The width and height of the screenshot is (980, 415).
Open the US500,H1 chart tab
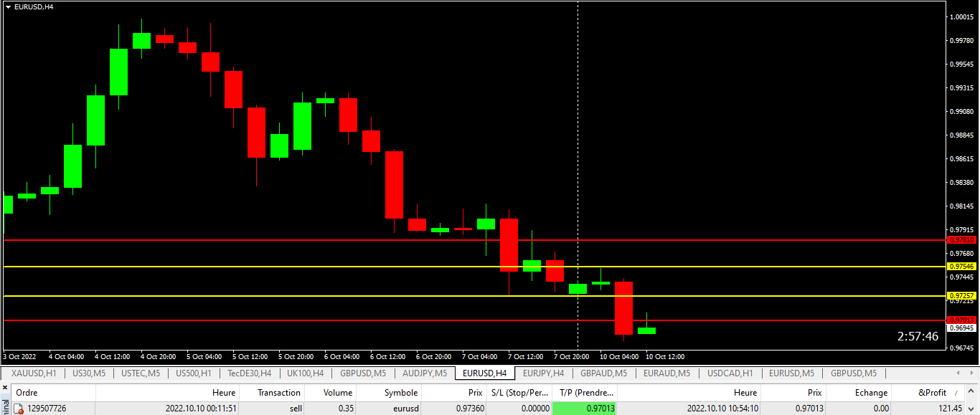click(x=193, y=373)
